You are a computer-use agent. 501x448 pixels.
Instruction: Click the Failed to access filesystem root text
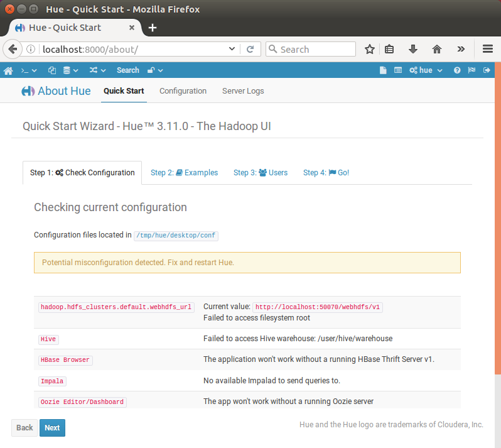(257, 318)
